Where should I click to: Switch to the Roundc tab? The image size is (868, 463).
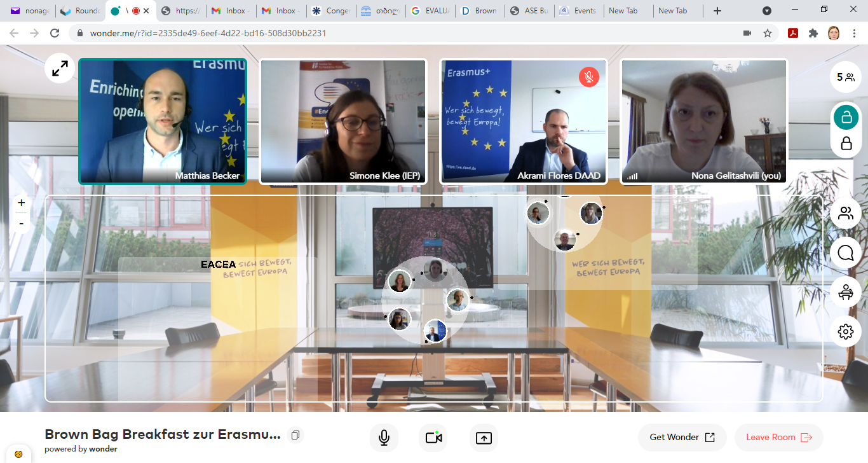pyautogui.click(x=79, y=11)
